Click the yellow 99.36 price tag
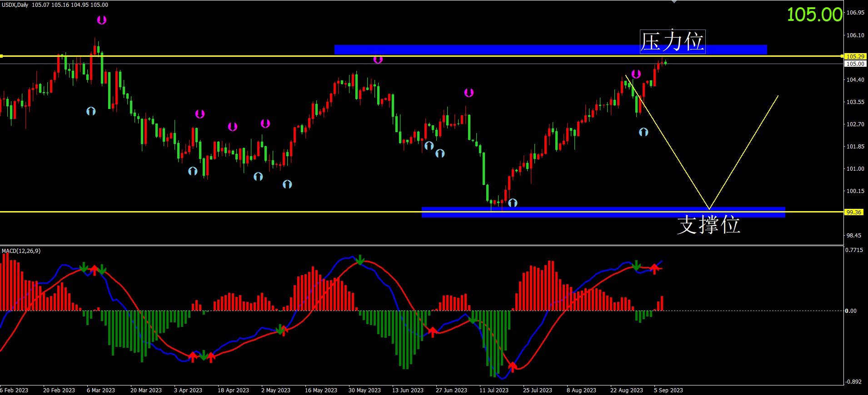 [x=853, y=212]
